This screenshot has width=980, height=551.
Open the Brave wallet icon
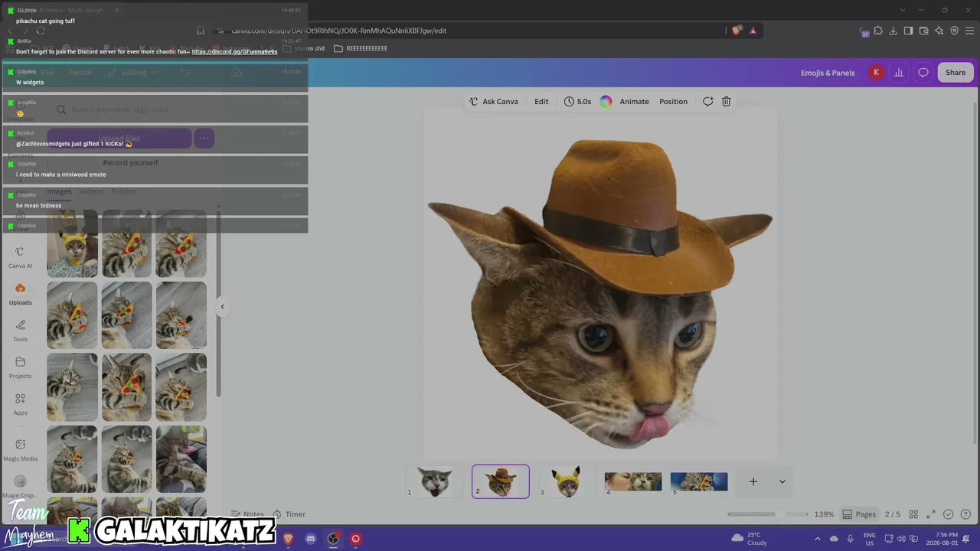click(923, 31)
